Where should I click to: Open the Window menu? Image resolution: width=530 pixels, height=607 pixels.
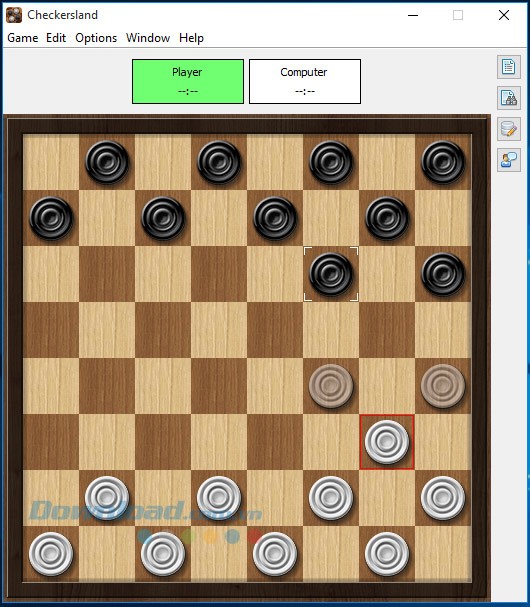148,38
